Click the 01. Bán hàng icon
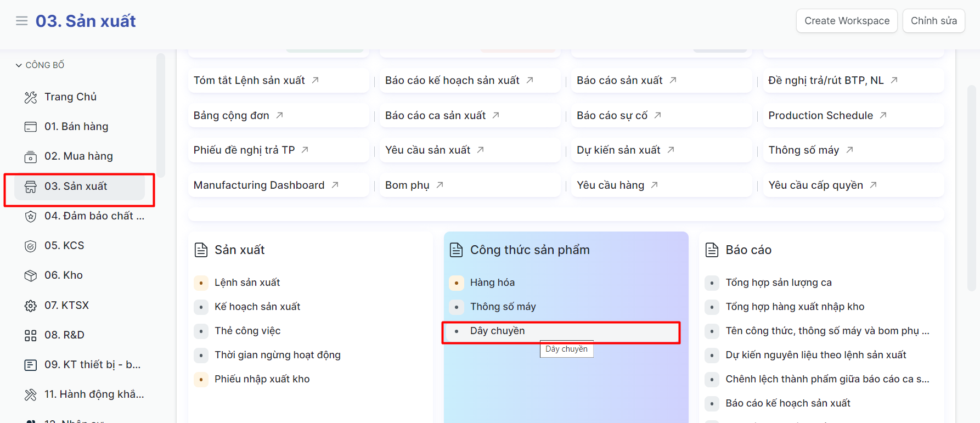The image size is (980, 423). pos(31,127)
